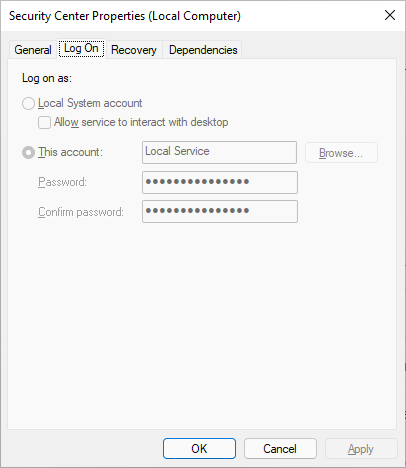This screenshot has height=468, width=406.
Task: Dismiss the dialog with Cancel
Action: 280,449
